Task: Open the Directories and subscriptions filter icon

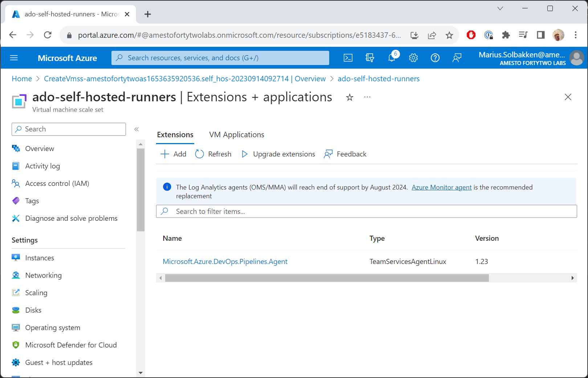Action: click(369, 58)
